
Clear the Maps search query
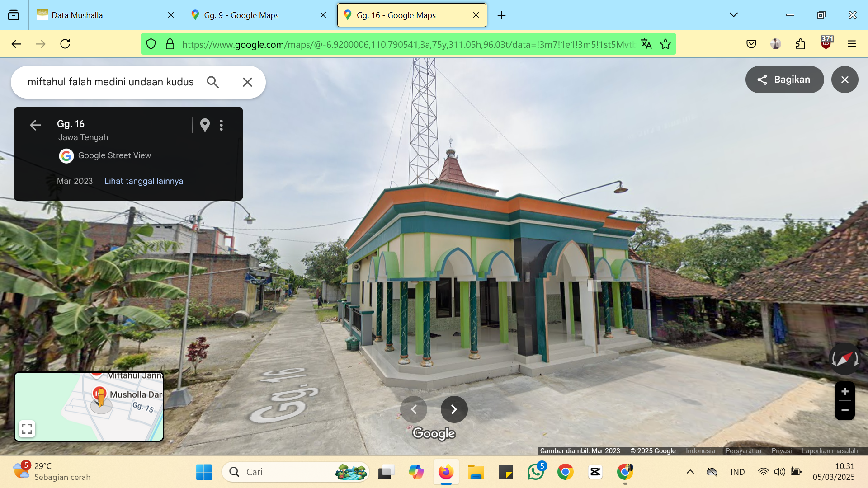[247, 82]
